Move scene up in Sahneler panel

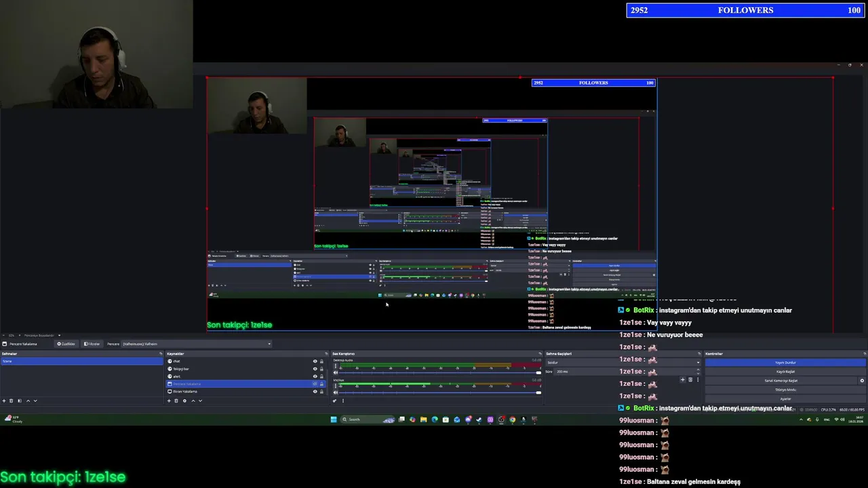(x=28, y=401)
